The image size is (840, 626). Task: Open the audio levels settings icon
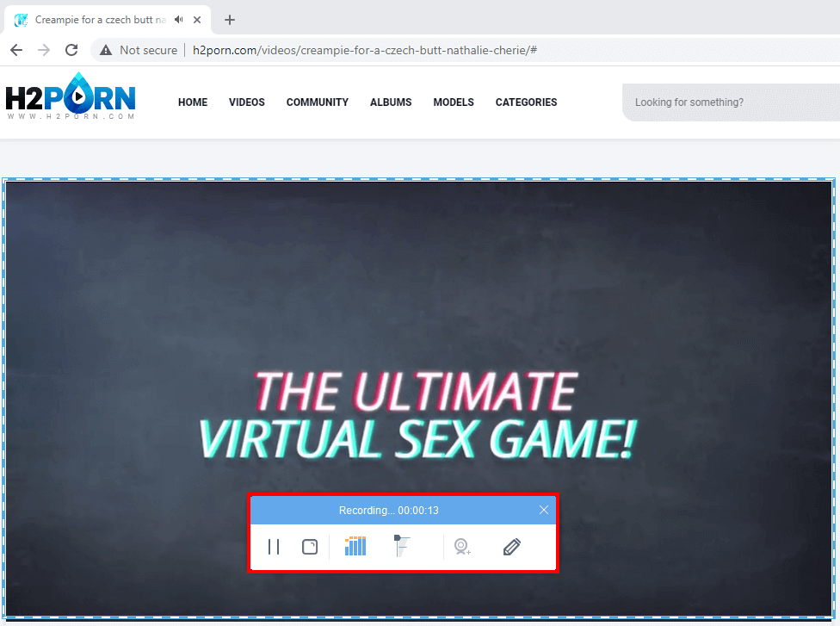(x=355, y=546)
